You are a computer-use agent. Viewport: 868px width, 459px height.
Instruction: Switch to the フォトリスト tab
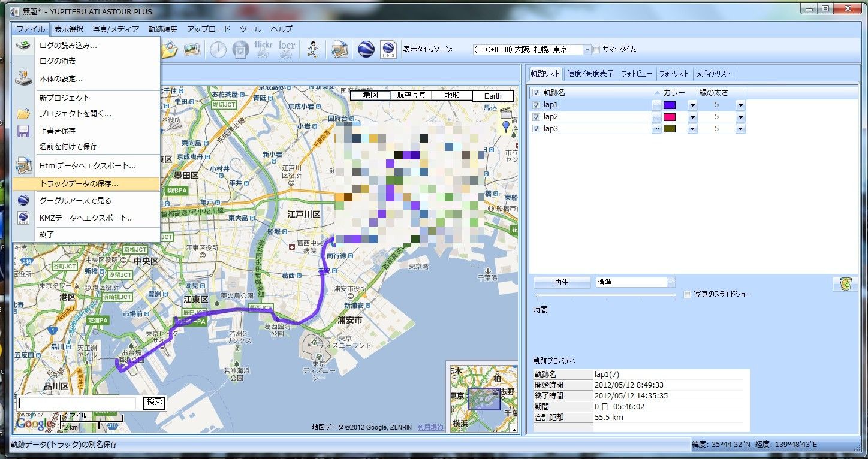click(674, 74)
